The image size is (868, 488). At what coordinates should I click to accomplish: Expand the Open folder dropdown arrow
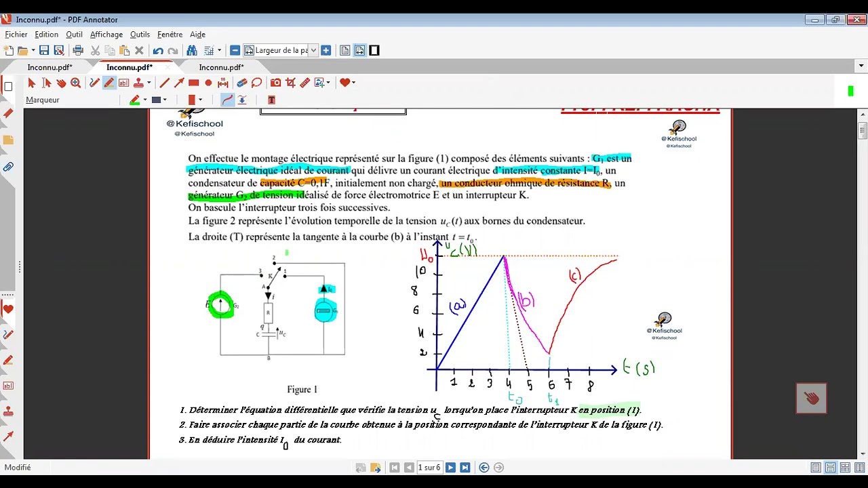pos(33,50)
